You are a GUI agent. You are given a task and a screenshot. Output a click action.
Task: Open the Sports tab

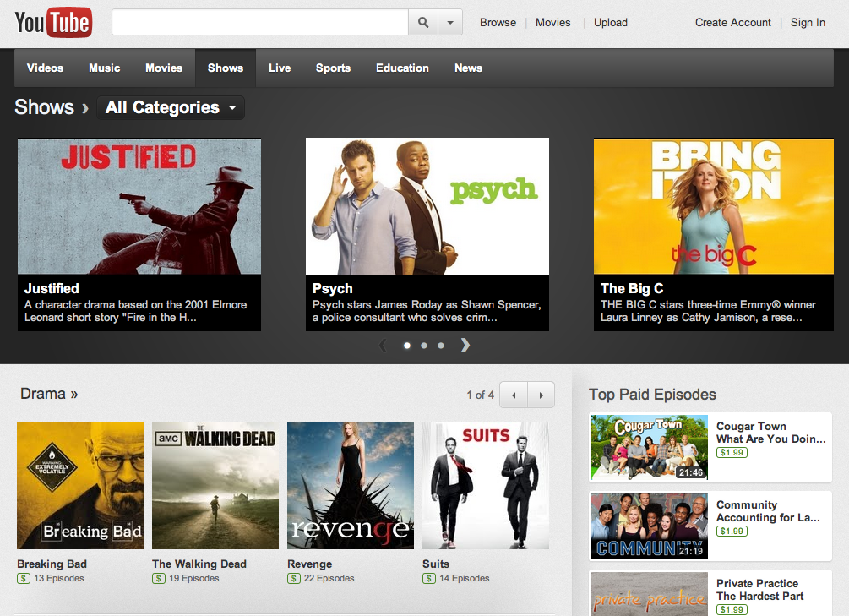(x=333, y=68)
